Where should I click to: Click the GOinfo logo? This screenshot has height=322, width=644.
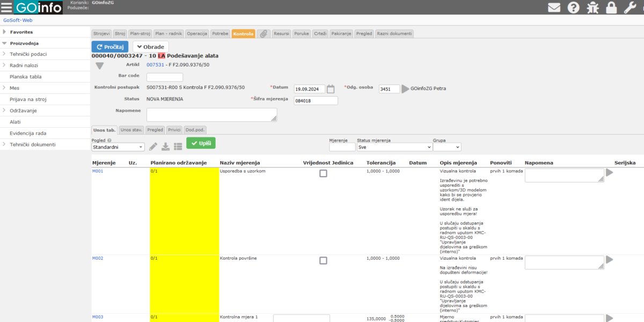point(38,8)
